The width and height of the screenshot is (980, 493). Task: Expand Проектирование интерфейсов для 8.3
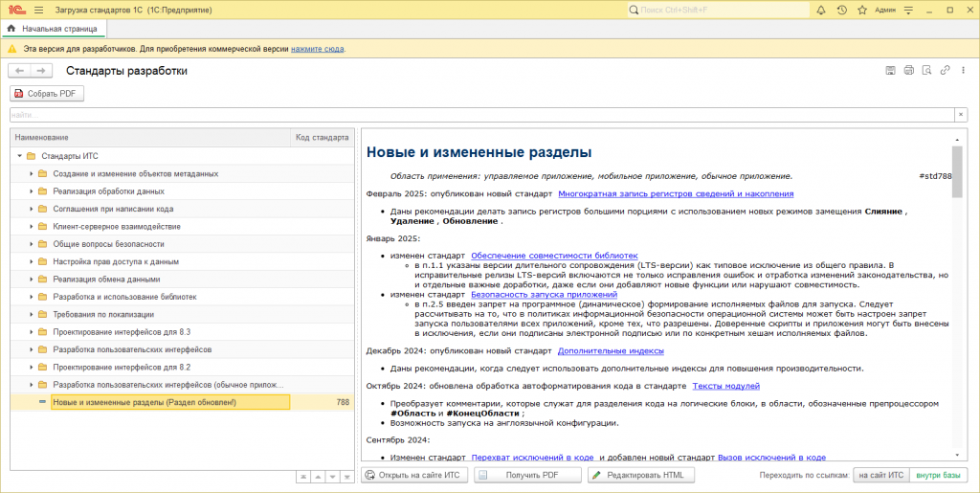(32, 332)
